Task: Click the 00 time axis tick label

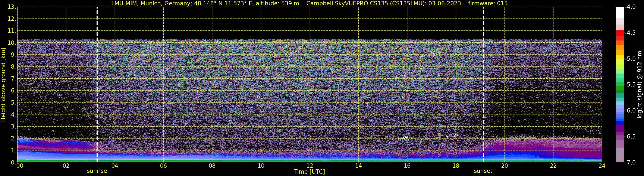Action: click(x=20, y=166)
